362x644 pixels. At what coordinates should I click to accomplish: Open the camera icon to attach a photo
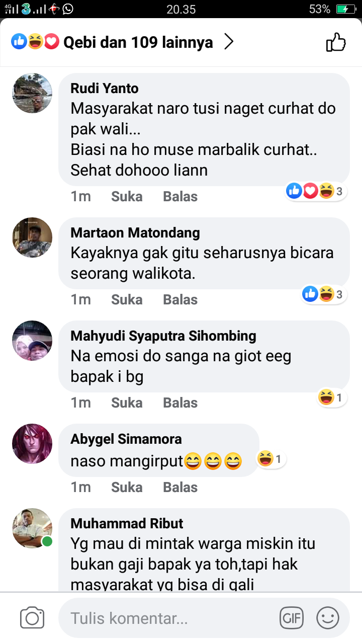tap(32, 617)
